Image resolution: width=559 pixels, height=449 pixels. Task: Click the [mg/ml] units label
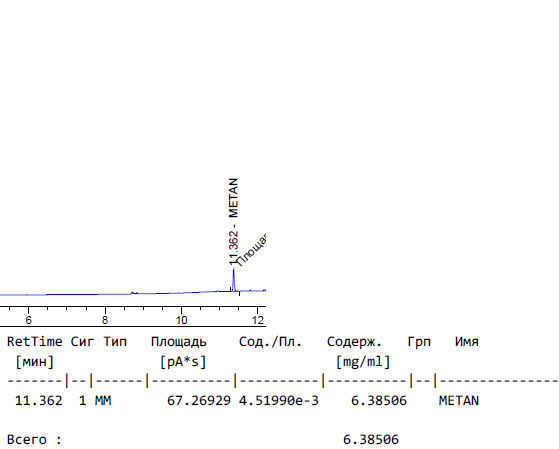pos(363,362)
